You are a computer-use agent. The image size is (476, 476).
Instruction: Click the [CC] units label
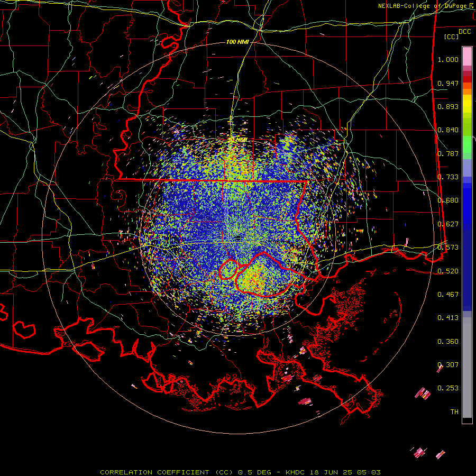click(452, 36)
